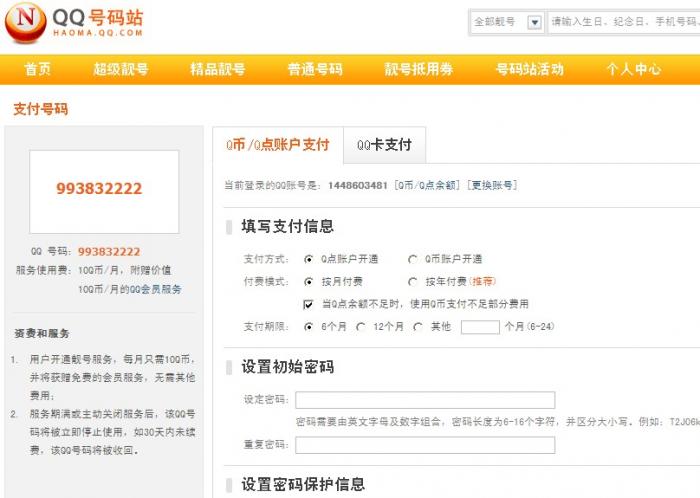
Task: Focus the birthday/phone number search field
Action: tap(624, 22)
